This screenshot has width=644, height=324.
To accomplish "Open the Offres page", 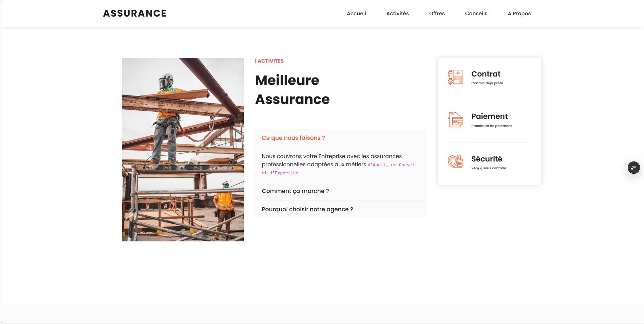I will point(437,14).
